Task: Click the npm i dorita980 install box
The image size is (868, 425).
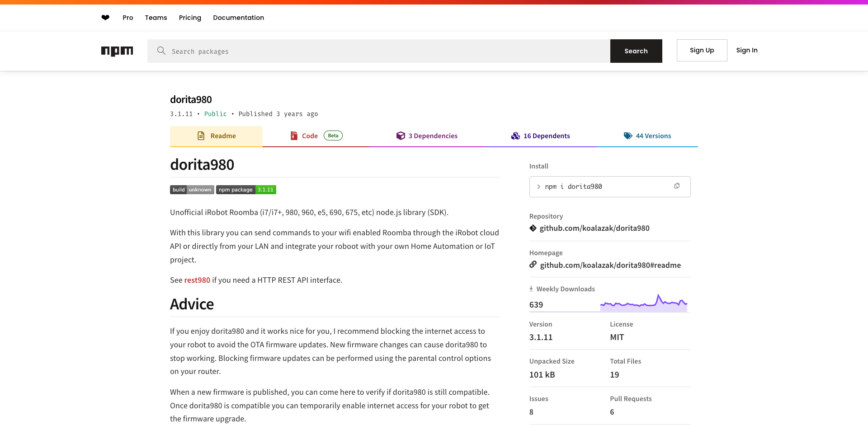Action: tap(610, 187)
